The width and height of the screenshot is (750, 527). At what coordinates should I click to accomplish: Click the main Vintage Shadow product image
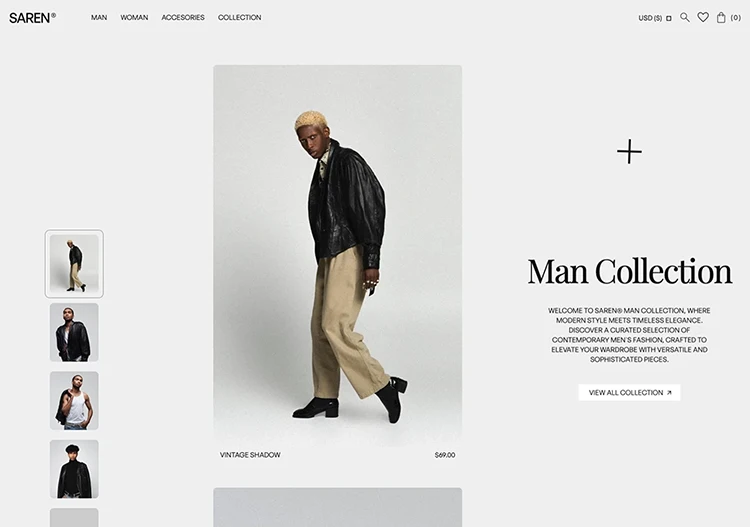(338, 255)
